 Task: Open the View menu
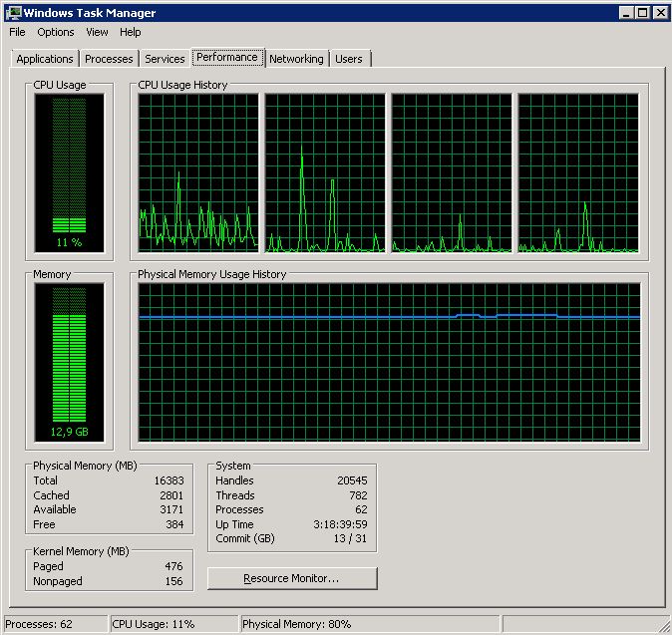point(97,32)
